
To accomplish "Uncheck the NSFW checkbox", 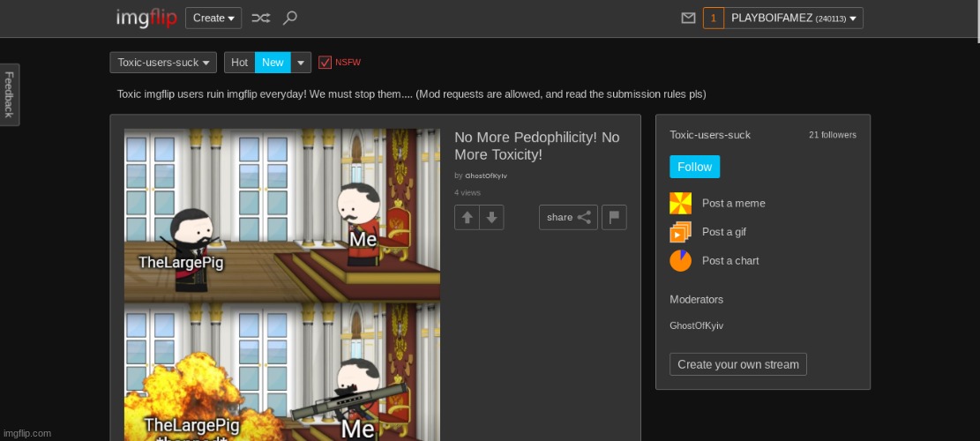I will pyautogui.click(x=325, y=62).
